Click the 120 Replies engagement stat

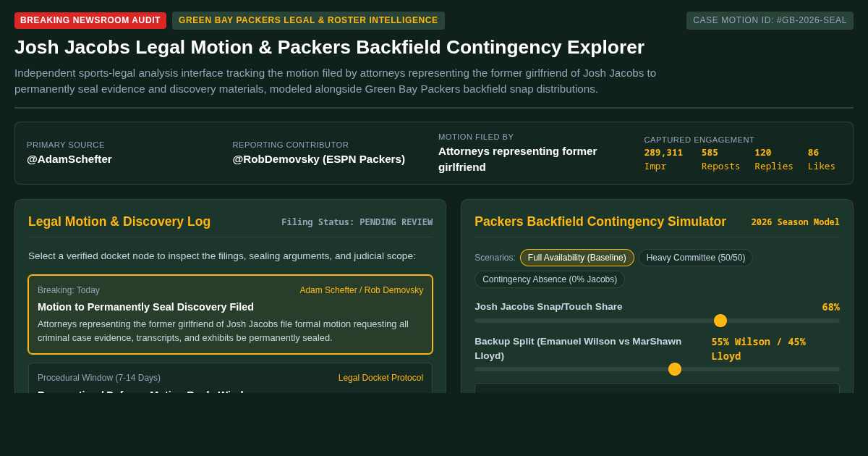[774, 159]
